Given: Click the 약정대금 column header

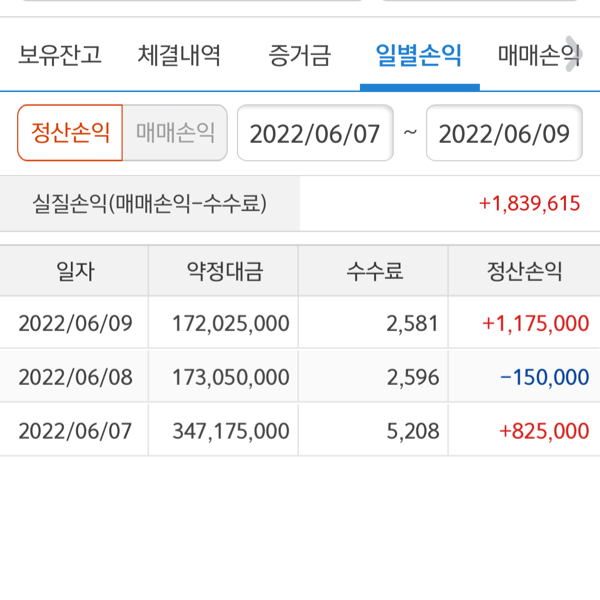Looking at the screenshot, I should point(224,271).
